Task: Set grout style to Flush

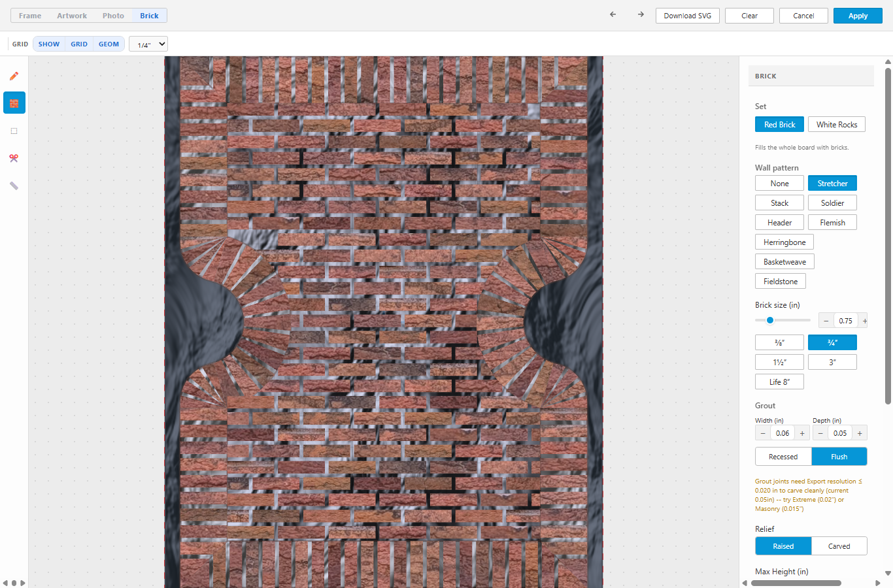Action: pos(839,457)
